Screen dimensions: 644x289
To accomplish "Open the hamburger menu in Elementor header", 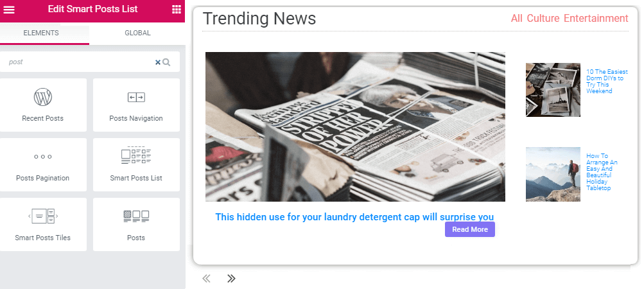I will tap(9, 10).
